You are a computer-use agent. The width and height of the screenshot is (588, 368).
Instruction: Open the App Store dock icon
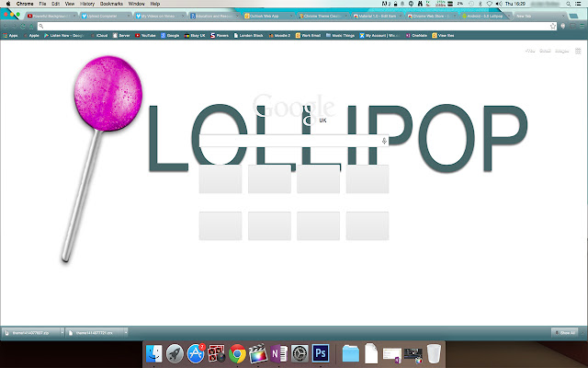[x=196, y=352]
